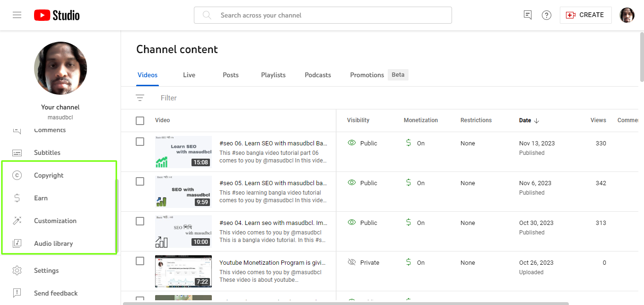Open the 'Youtube Monetization Program is givi...' title
Image resolution: width=644 pixels, height=305 pixels.
pos(272,262)
